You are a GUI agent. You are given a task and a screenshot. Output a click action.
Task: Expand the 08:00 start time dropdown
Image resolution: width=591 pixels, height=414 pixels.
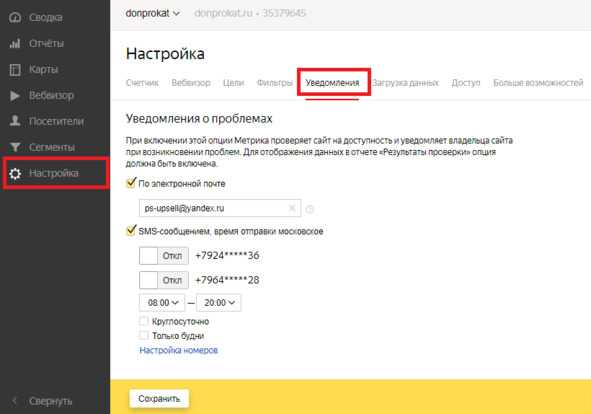162,303
